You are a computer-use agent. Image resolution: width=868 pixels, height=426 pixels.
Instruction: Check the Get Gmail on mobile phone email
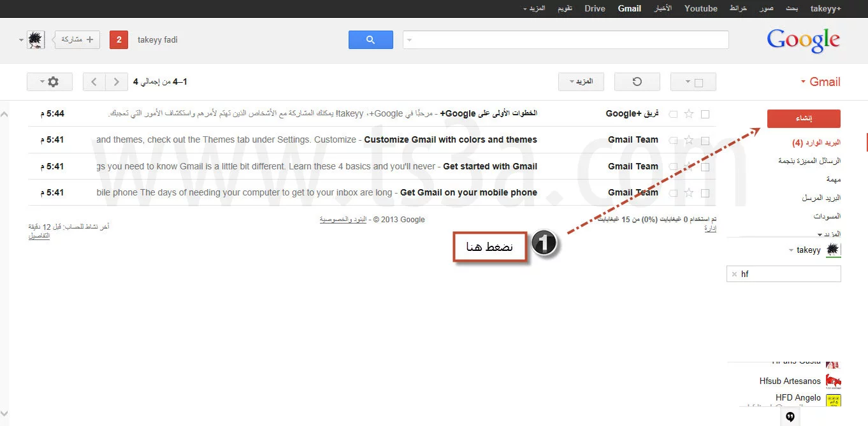(x=705, y=193)
